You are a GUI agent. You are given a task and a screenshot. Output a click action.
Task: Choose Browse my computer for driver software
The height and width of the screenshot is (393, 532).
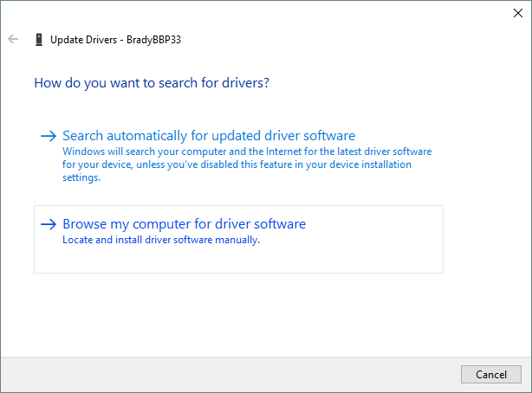point(238,239)
